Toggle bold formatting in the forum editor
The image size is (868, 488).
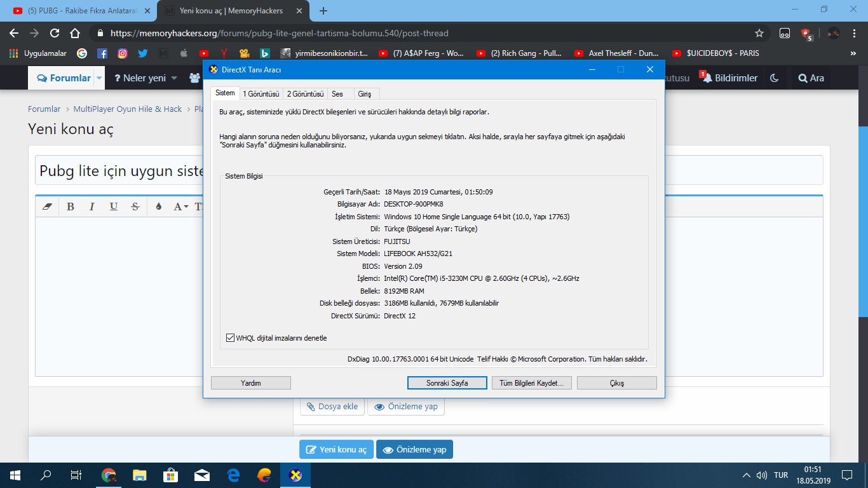coord(71,207)
